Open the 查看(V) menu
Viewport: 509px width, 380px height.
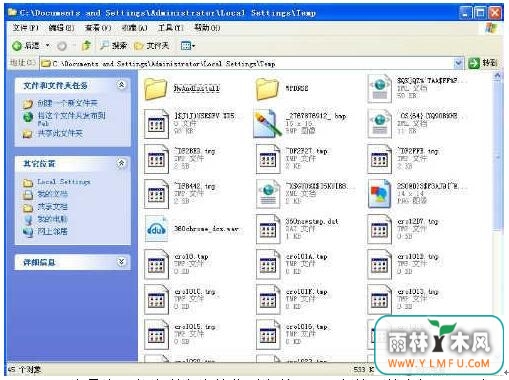98,28
